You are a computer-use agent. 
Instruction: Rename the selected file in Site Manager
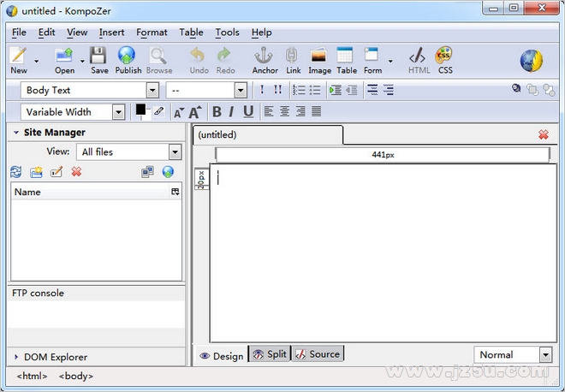tap(56, 172)
